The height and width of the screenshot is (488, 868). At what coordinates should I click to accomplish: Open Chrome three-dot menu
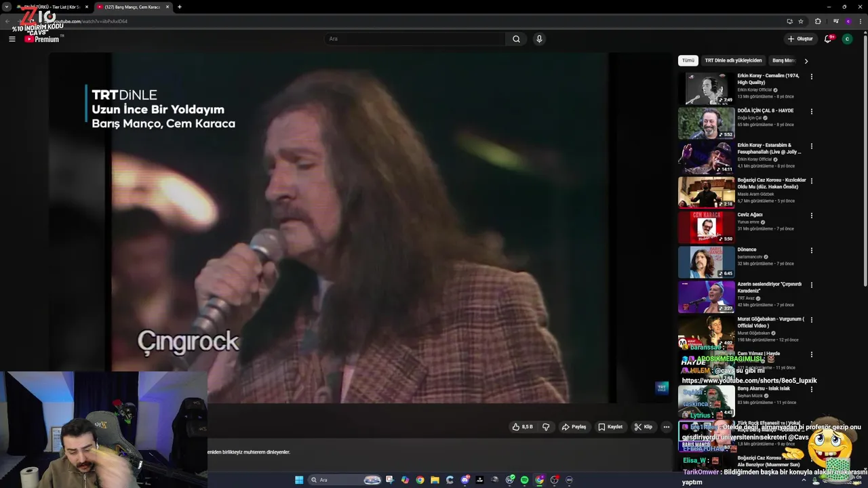pyautogui.click(x=860, y=21)
